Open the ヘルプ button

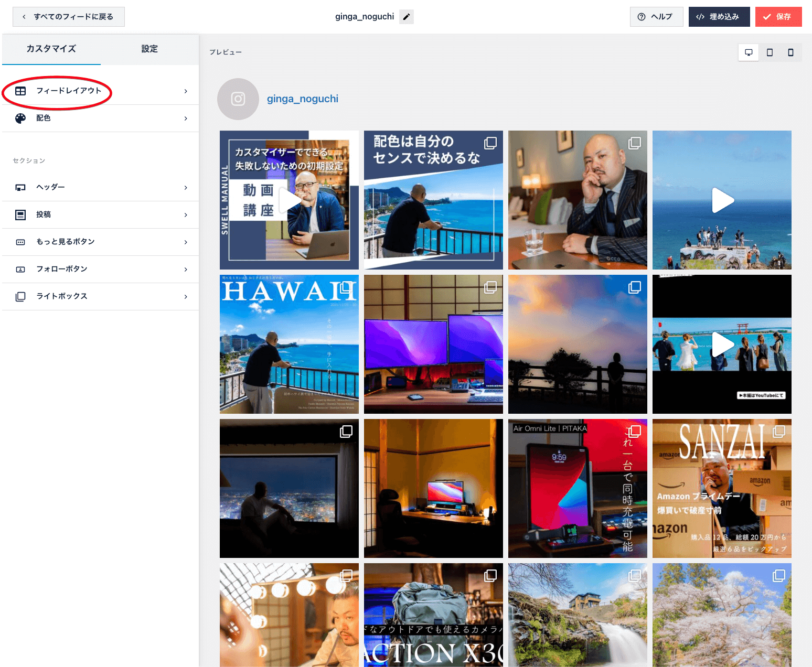(656, 17)
